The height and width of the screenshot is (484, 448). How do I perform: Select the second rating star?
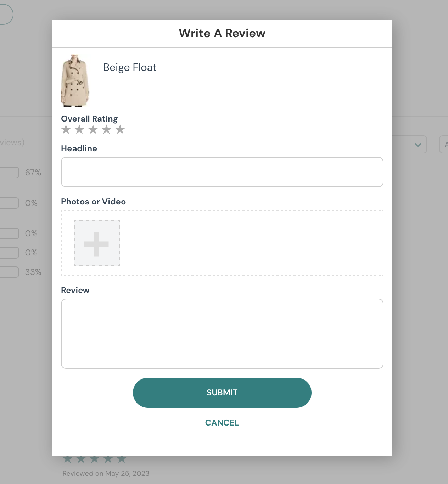(x=79, y=130)
